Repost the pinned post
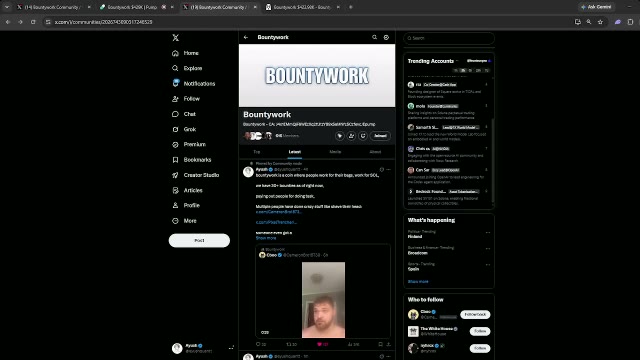The width and height of the screenshot is (640, 360). click(x=291, y=344)
